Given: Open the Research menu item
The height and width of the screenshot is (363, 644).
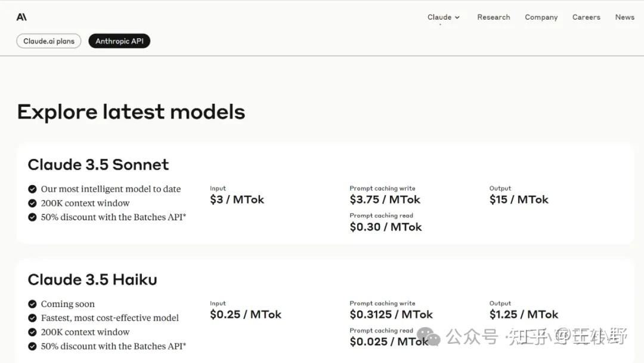Looking at the screenshot, I should (x=493, y=17).
